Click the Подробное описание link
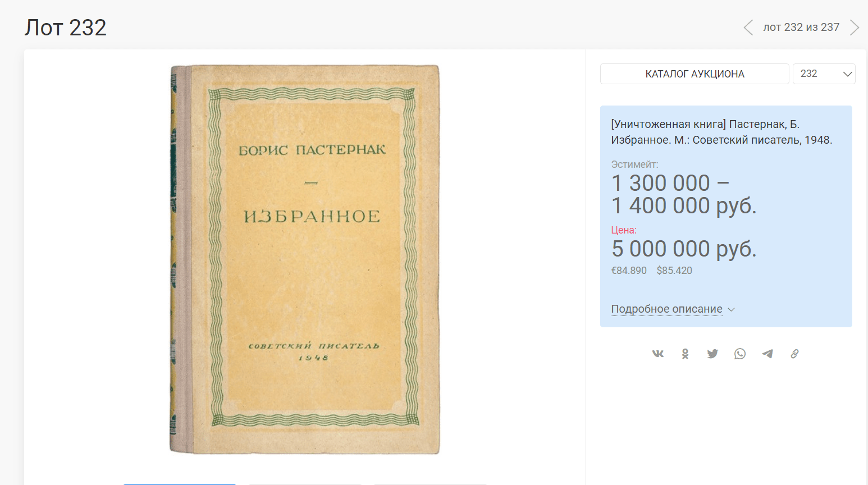Viewport: 868px width, 485px height. coord(666,309)
